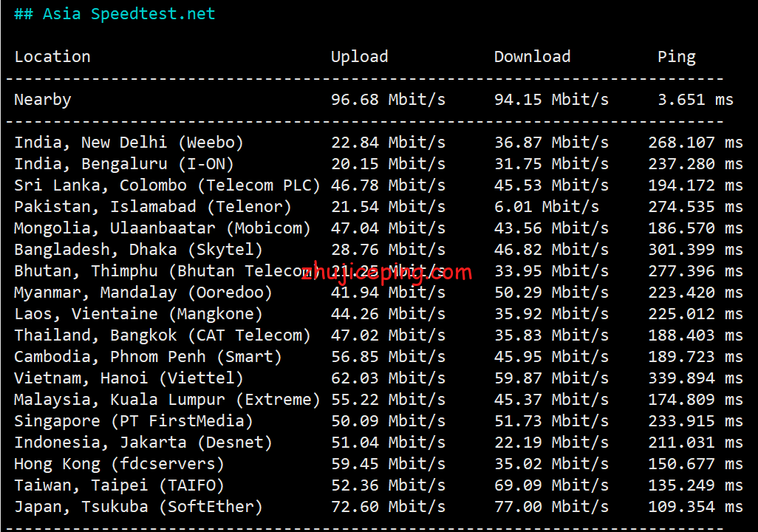The height and width of the screenshot is (532, 758).
Task: Select "Sri Lanka, Colombo (Telecom PLC)" location
Action: (167, 185)
